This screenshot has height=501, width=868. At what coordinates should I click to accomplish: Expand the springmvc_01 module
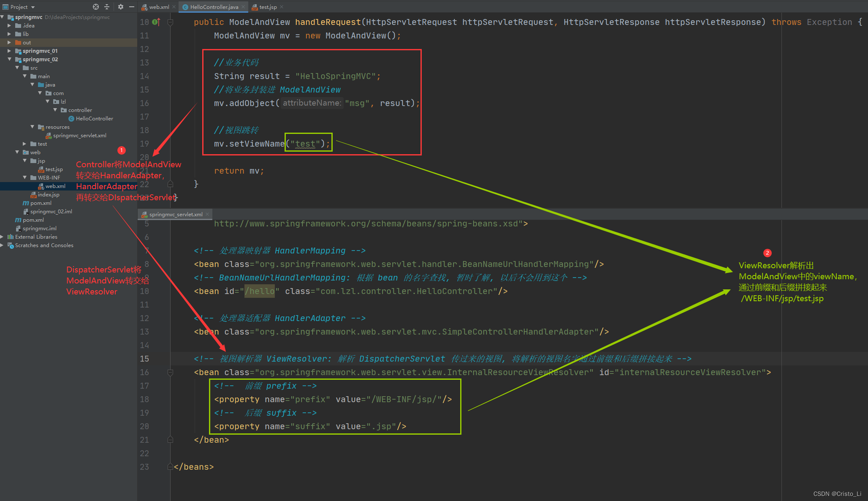point(9,51)
